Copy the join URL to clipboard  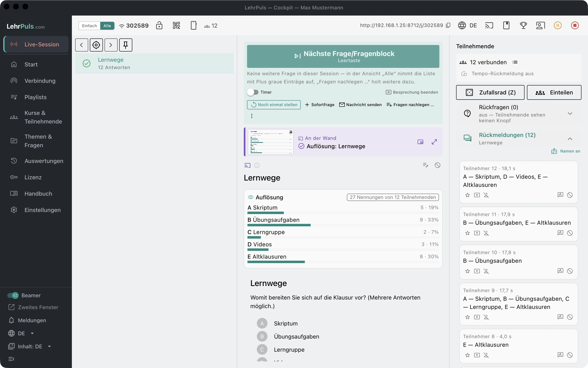pyautogui.click(x=448, y=25)
